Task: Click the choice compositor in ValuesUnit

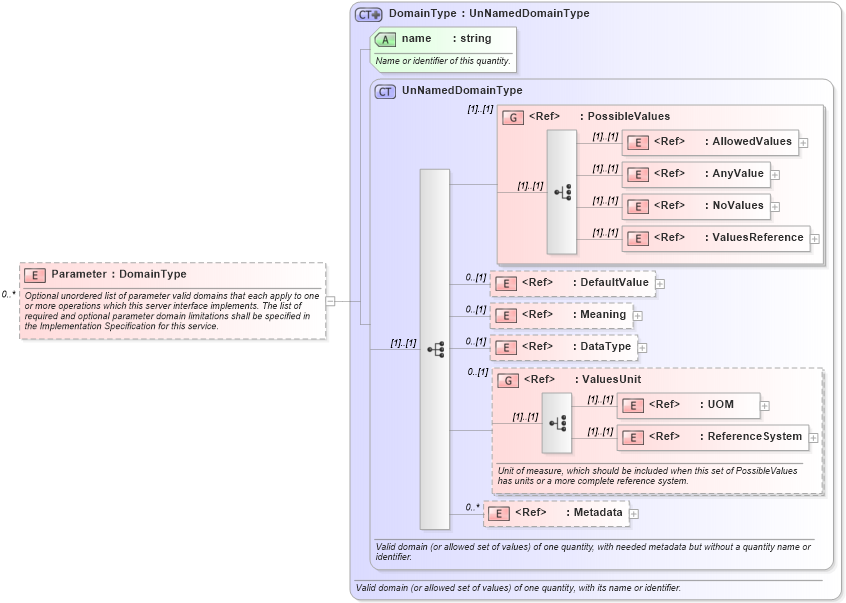Action: point(557,423)
